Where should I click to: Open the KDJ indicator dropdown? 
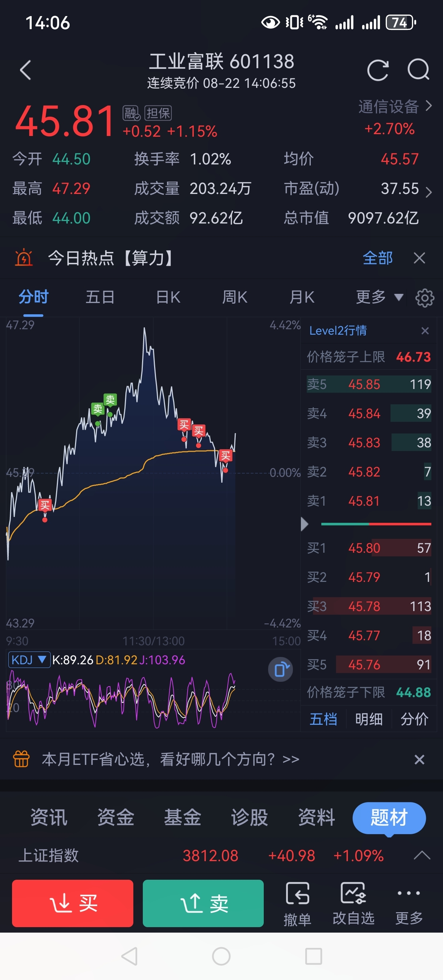[29, 660]
